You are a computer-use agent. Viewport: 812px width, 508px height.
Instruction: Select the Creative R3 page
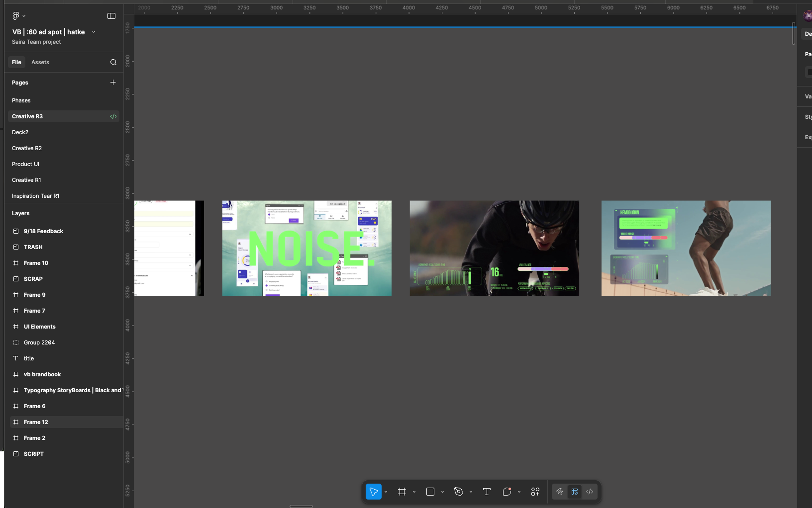(64, 116)
